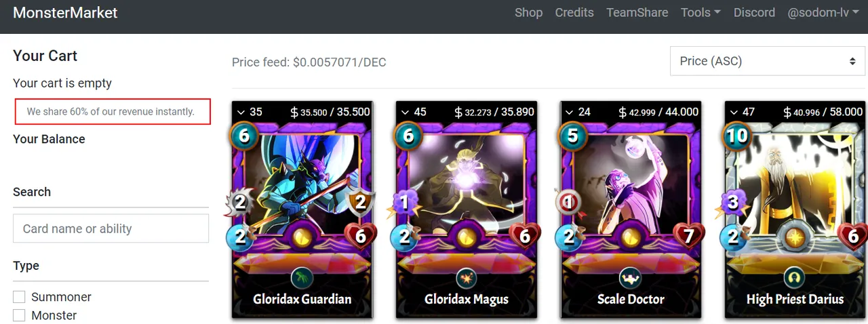The width and height of the screenshot is (868, 324).
Task: Click the heart health icon on Gloridax Magus
Action: pyautogui.click(x=525, y=235)
